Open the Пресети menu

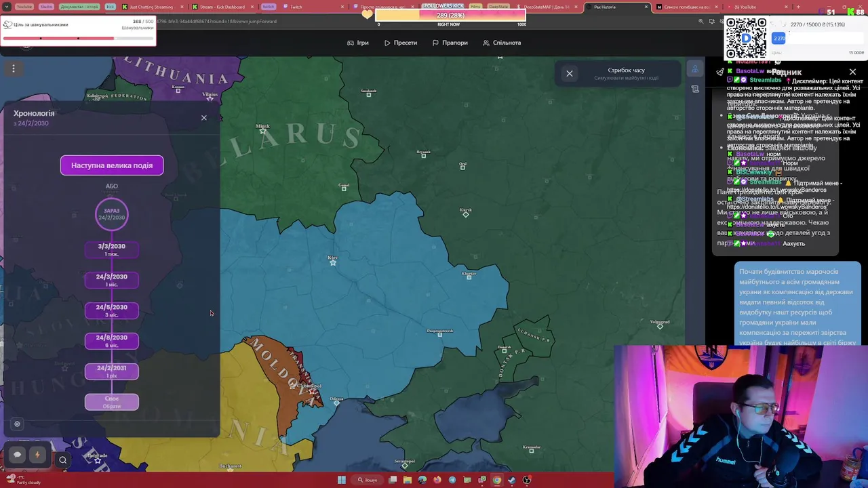click(401, 43)
